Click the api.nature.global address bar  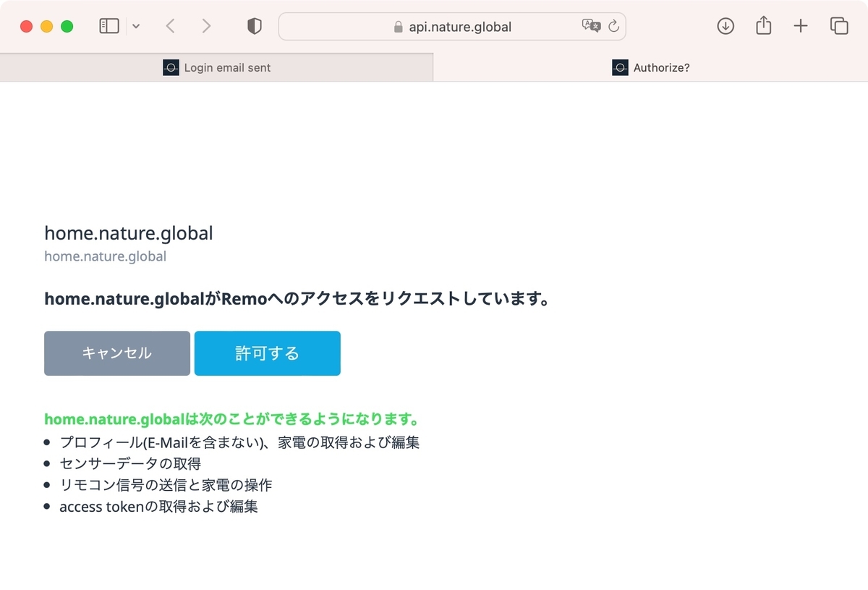(452, 27)
